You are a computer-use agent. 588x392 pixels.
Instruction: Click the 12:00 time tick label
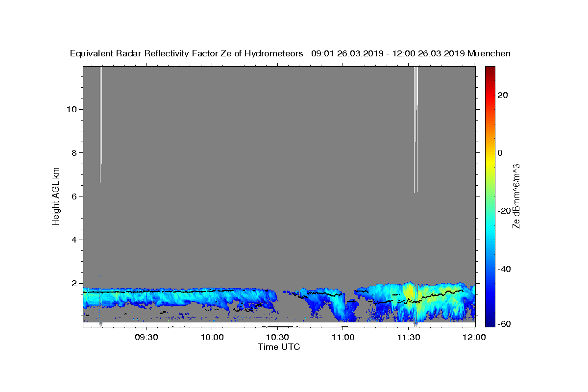pyautogui.click(x=474, y=337)
